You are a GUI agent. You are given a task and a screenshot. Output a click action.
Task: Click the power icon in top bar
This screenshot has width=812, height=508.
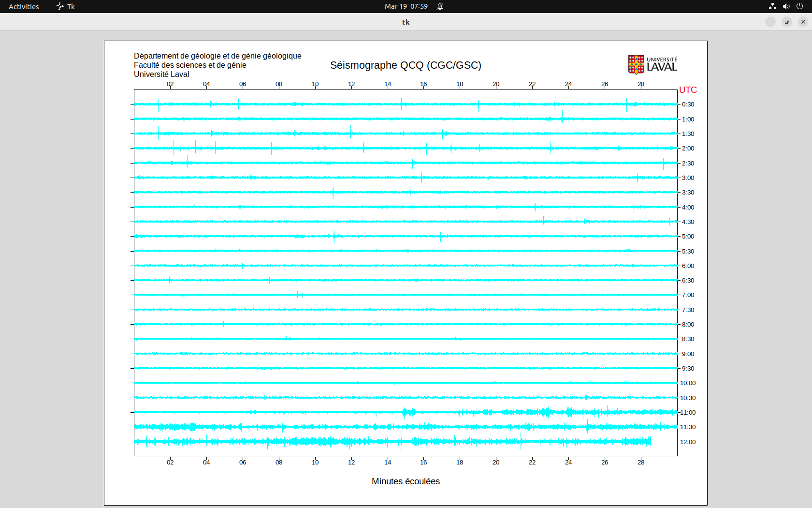pyautogui.click(x=799, y=6)
